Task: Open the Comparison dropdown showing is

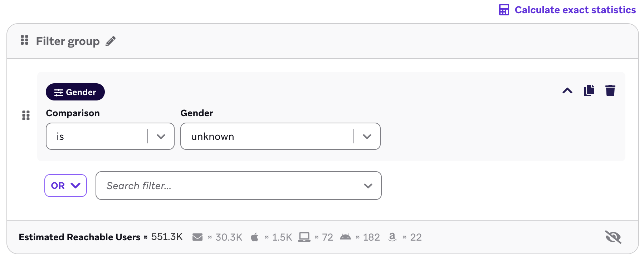Action: click(110, 136)
